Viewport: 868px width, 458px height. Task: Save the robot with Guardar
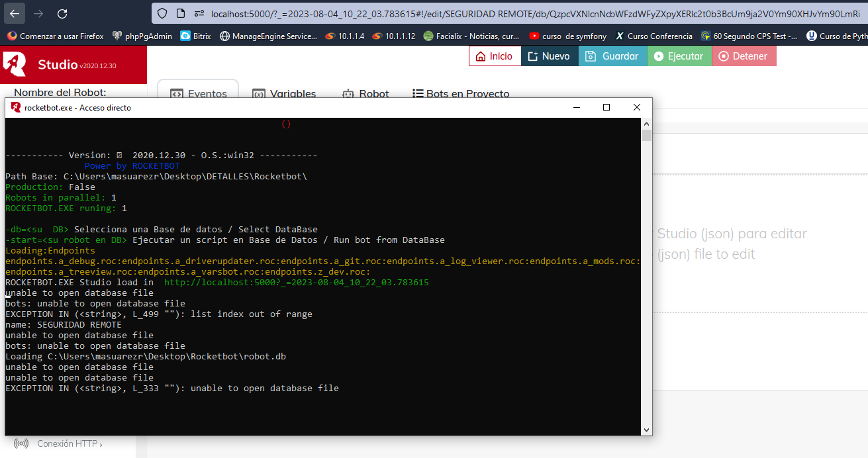(x=612, y=56)
